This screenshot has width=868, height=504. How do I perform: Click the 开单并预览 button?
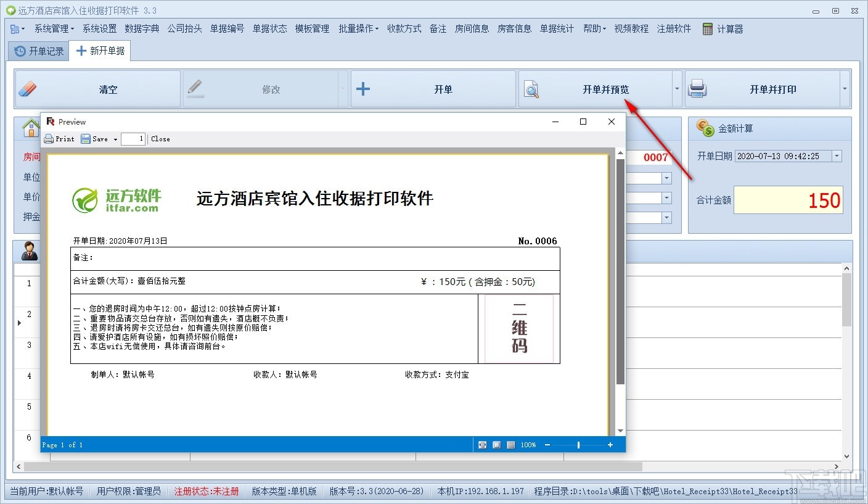[x=596, y=89]
